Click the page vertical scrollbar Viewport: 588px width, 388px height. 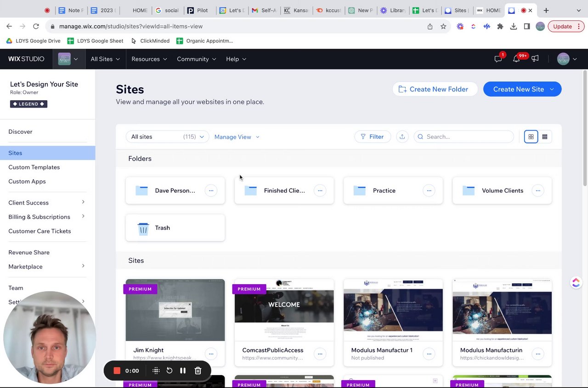[x=585, y=129]
